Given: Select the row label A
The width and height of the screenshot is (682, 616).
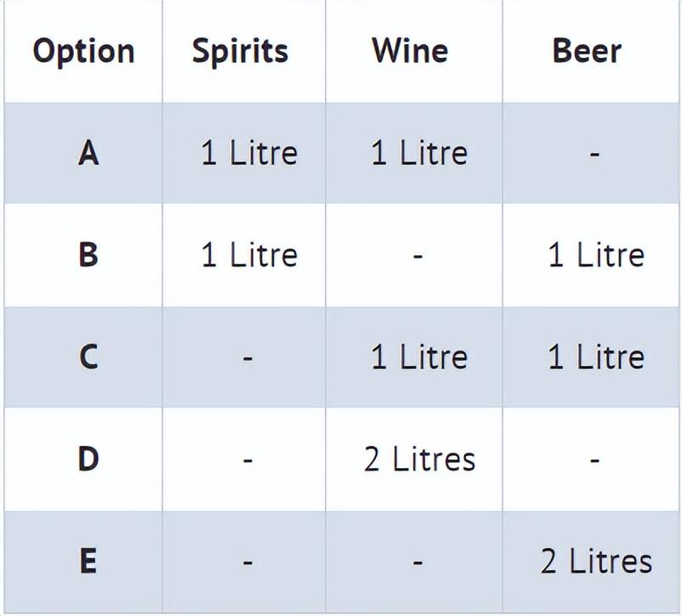Looking at the screenshot, I should [x=88, y=153].
